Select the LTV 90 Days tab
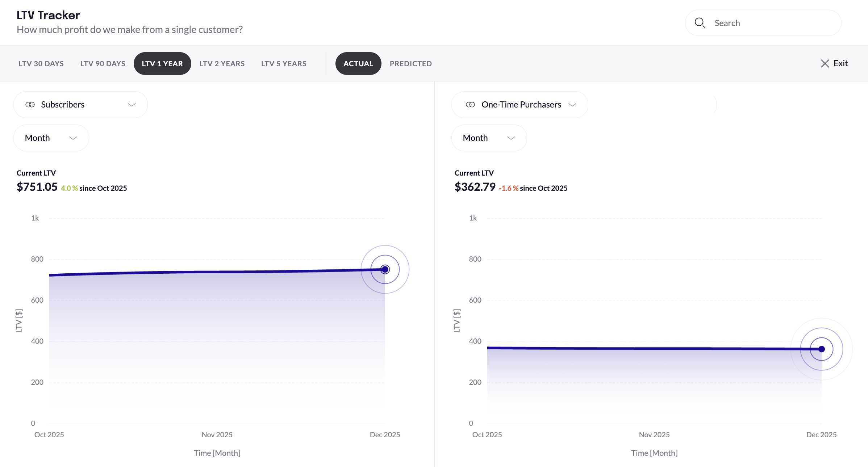868x467 pixels. (103, 64)
